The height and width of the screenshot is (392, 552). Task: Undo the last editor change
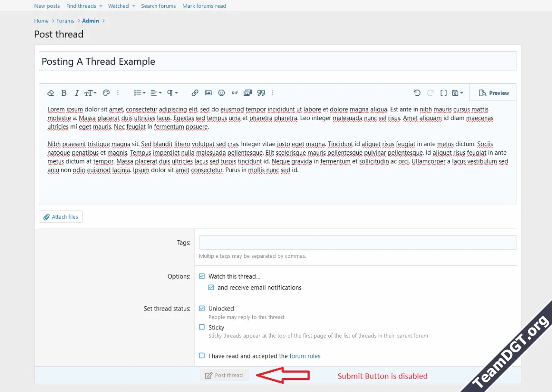click(417, 93)
